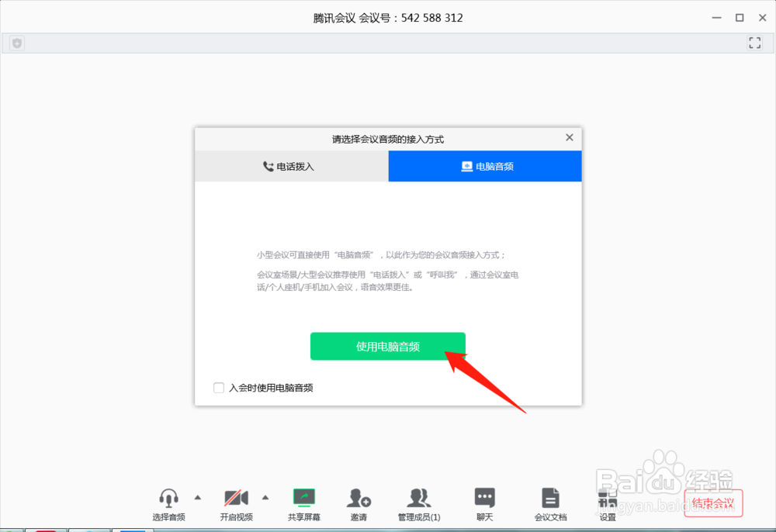Open the Chat bubble icon
This screenshot has width=776, height=532.
(484, 498)
